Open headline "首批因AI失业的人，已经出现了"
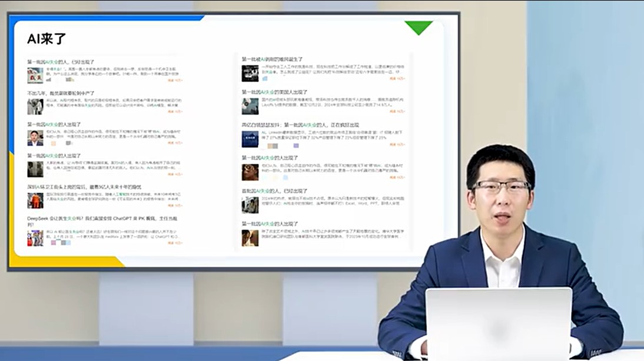This screenshot has width=644, height=361. [x=275, y=191]
